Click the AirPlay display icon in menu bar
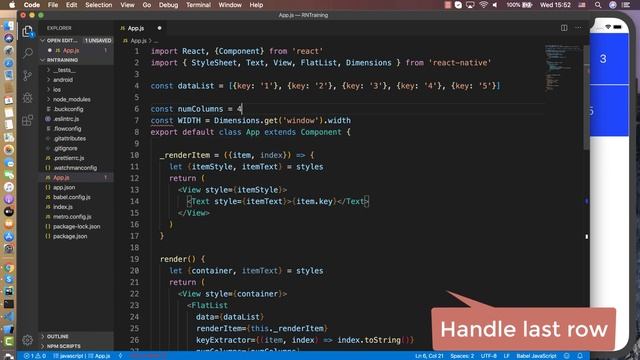 click(470, 5)
